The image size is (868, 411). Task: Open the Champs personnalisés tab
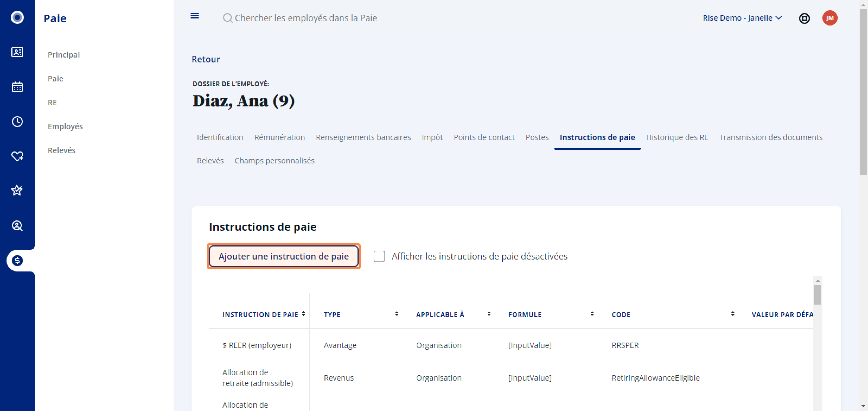coord(274,160)
